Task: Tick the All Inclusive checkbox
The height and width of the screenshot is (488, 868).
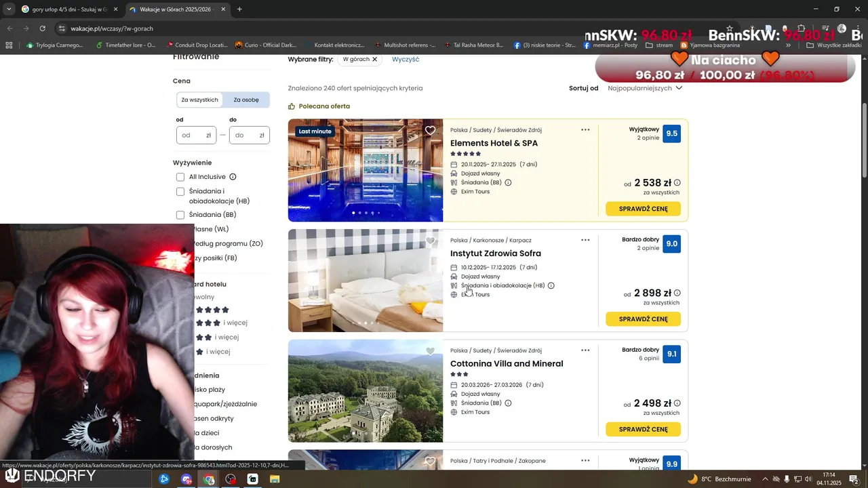Action: [x=180, y=177]
